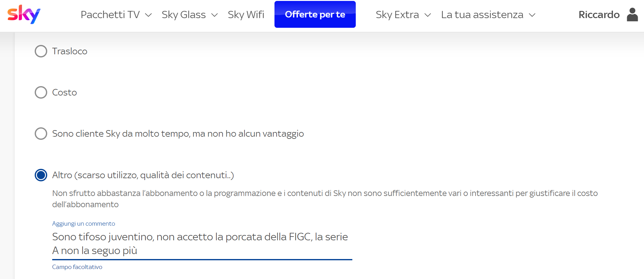The image size is (644, 279).
Task: Click the Sky Glass menu label
Action: pos(184,15)
